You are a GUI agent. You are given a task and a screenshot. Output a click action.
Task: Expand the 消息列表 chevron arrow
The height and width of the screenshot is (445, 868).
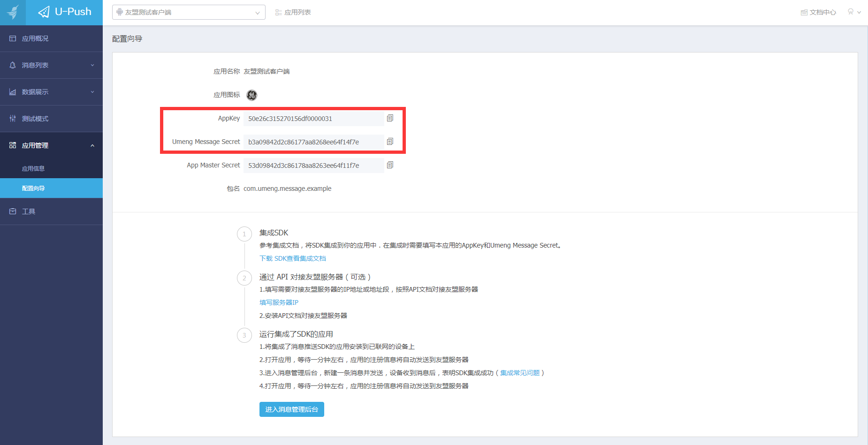(92, 65)
